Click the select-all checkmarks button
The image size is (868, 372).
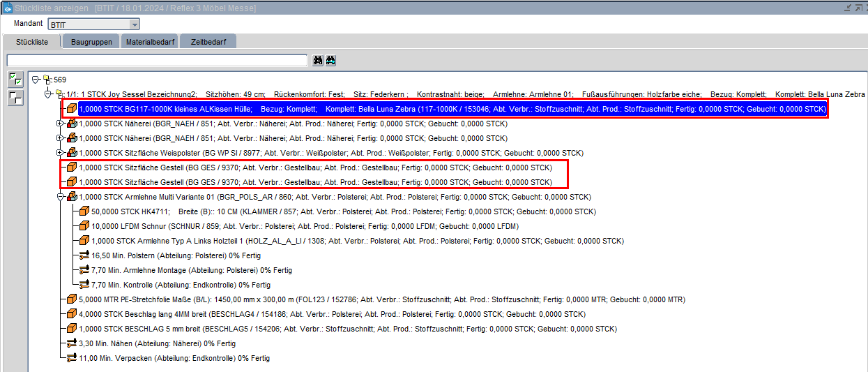(x=15, y=80)
